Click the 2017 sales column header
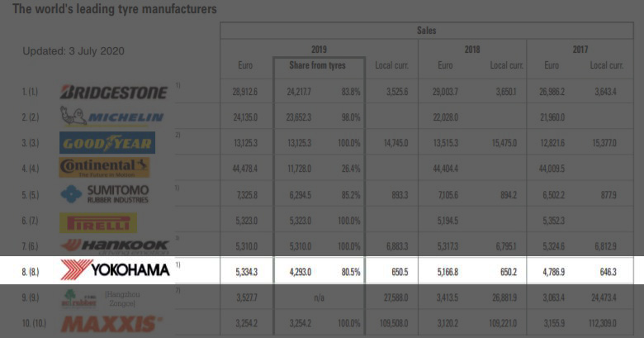 coord(580,50)
